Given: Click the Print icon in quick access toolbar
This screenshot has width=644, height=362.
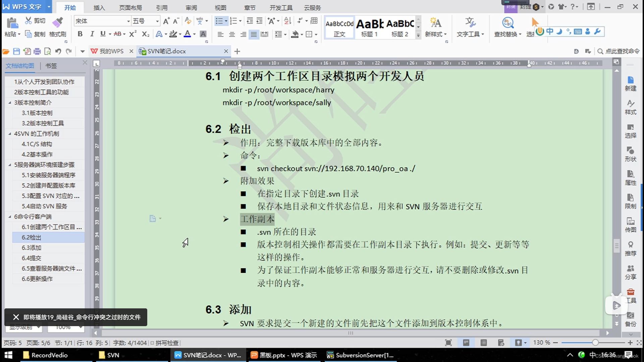Looking at the screenshot, I should (x=37, y=51).
